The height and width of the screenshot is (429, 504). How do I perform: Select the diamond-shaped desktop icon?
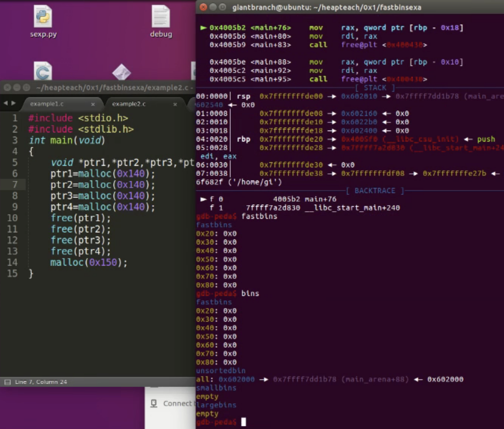[x=121, y=72]
